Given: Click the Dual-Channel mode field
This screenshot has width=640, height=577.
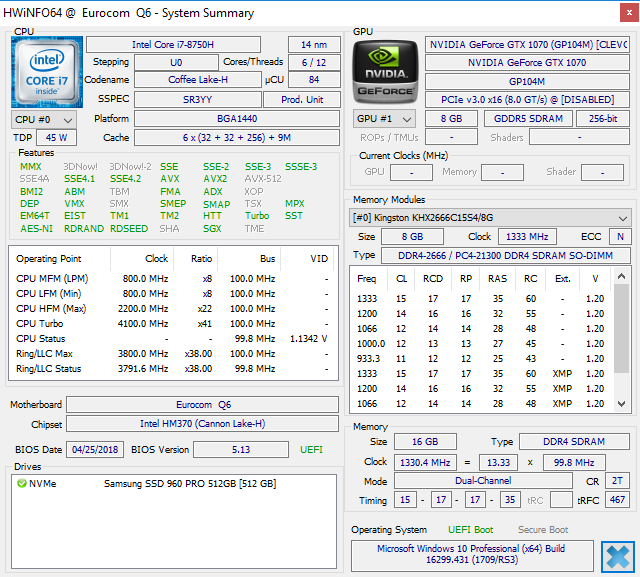Looking at the screenshot, I should 483,481.
